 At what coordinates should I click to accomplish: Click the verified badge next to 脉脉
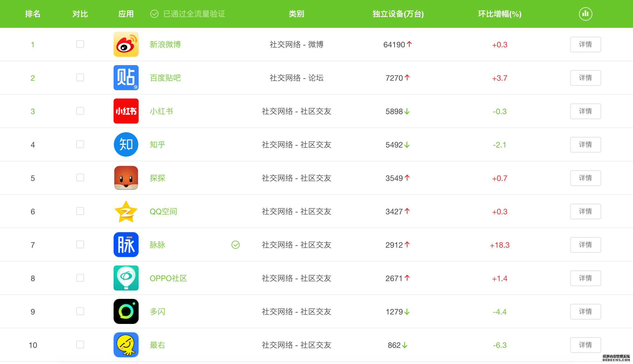(x=235, y=245)
